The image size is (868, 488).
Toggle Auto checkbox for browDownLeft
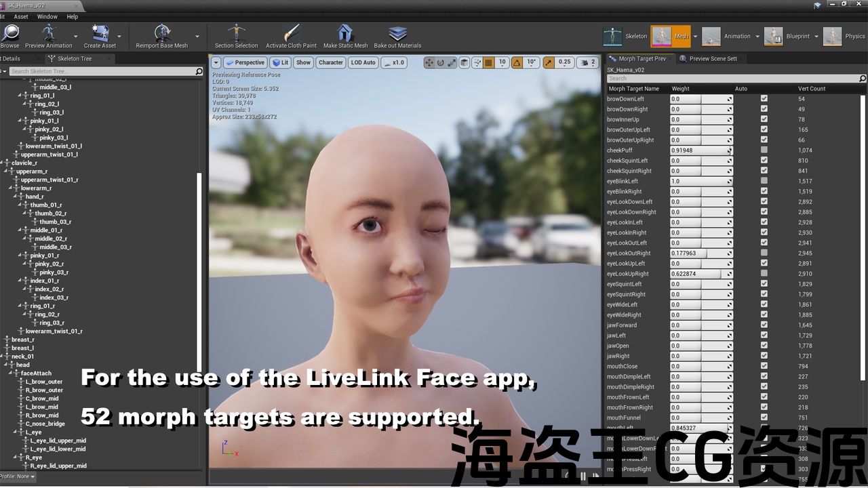click(x=764, y=99)
